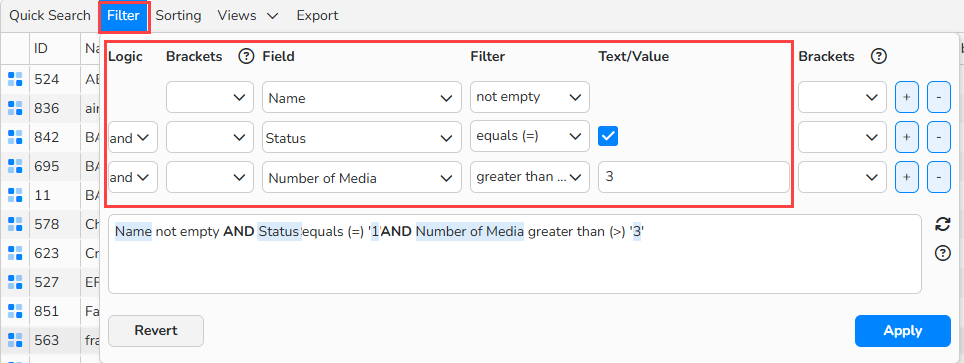Open the 'not empty' filter dropdown
This screenshot has width=964, height=363.
pyautogui.click(x=530, y=97)
